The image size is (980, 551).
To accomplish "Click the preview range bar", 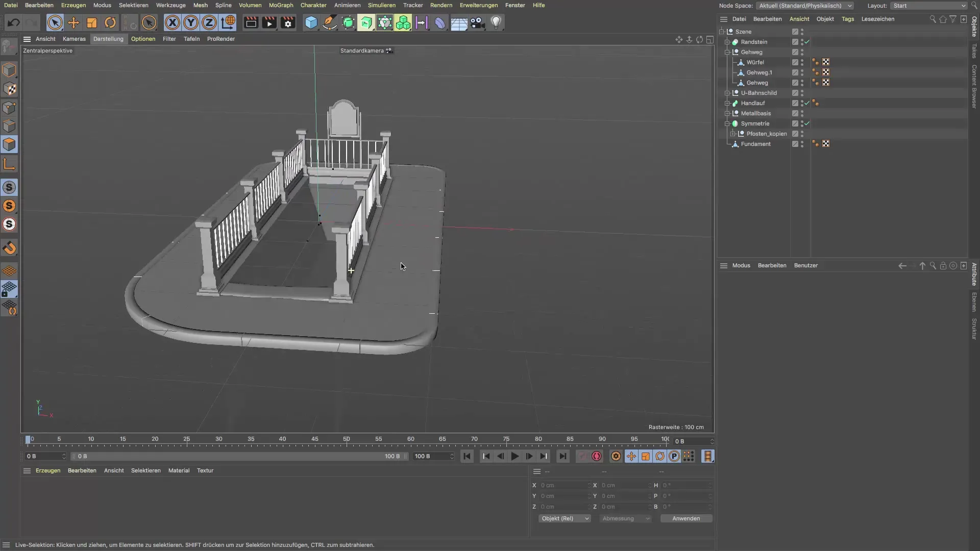I will [x=238, y=457].
